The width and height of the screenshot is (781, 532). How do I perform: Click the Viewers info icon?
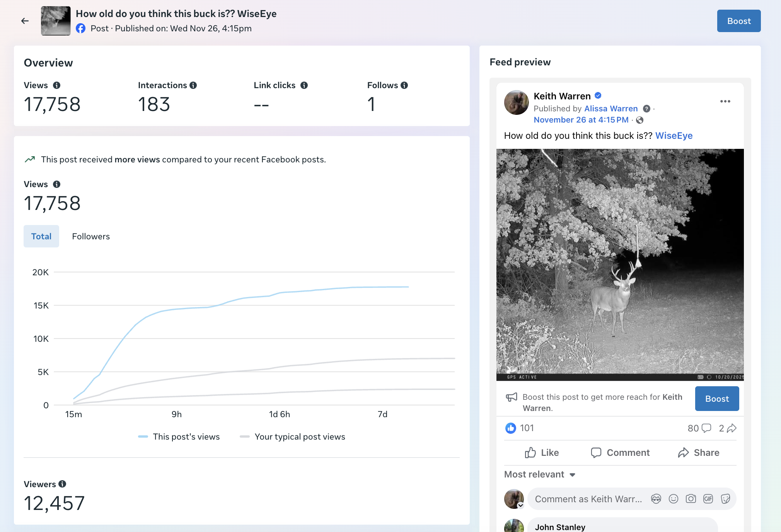[62, 484]
